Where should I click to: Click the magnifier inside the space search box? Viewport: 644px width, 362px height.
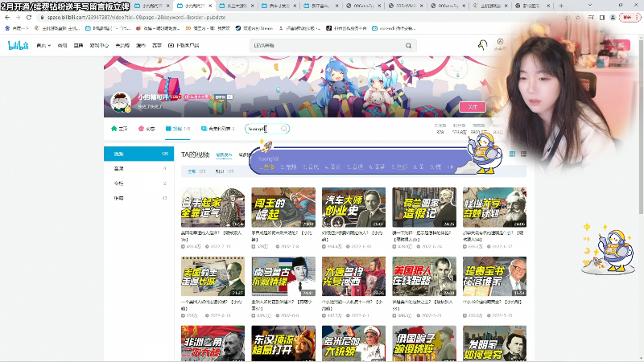pos(284,129)
